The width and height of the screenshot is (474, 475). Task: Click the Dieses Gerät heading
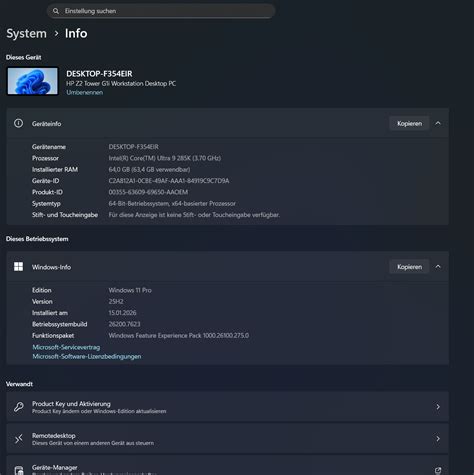click(23, 57)
